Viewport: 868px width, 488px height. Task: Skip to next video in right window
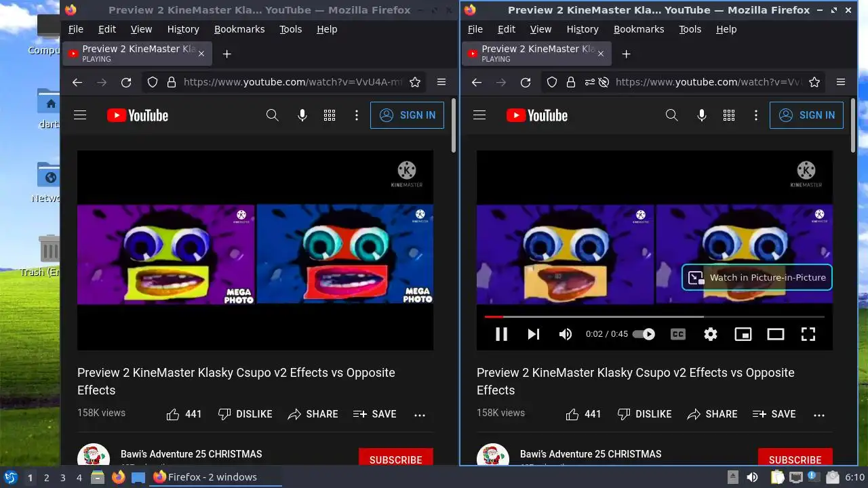(534, 334)
